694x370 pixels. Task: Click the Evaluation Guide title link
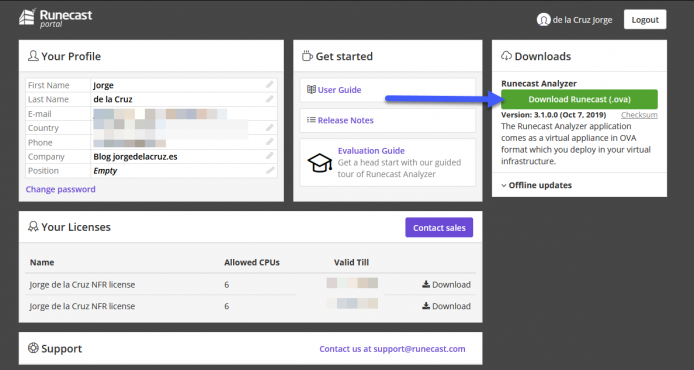coord(371,150)
